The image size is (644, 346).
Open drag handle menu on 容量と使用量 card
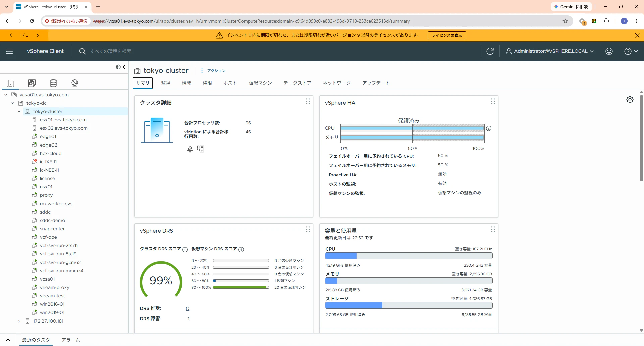pyautogui.click(x=493, y=230)
